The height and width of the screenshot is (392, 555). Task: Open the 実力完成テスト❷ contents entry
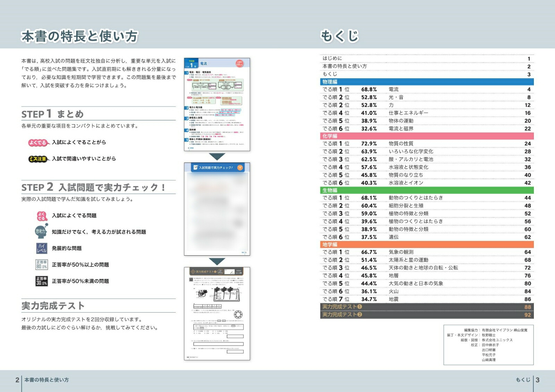click(427, 315)
